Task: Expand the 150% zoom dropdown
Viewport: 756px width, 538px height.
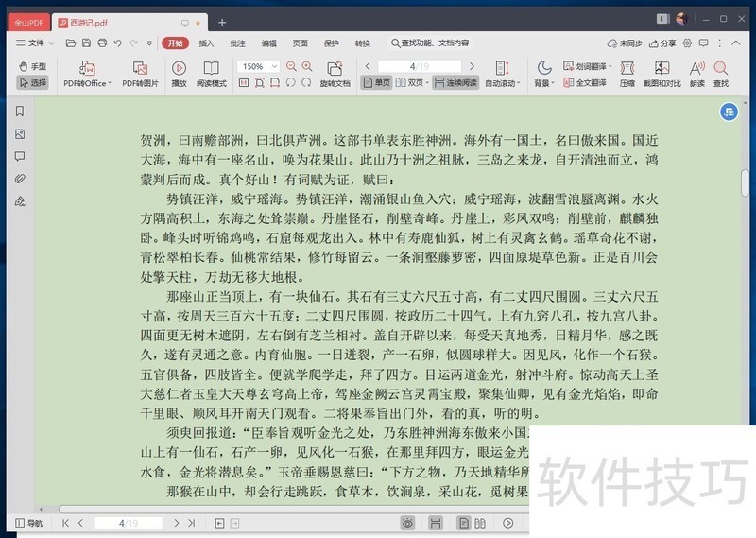Action: pos(272,67)
